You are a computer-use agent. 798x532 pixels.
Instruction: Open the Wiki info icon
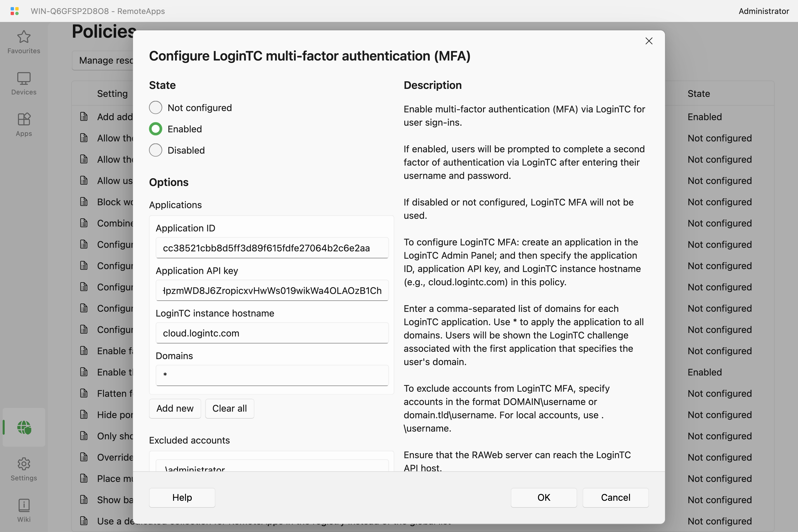tap(24, 505)
